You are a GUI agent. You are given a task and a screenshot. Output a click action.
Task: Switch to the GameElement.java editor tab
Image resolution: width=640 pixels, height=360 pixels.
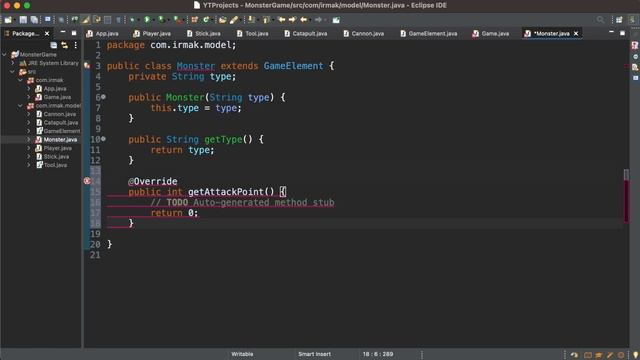[429, 33]
